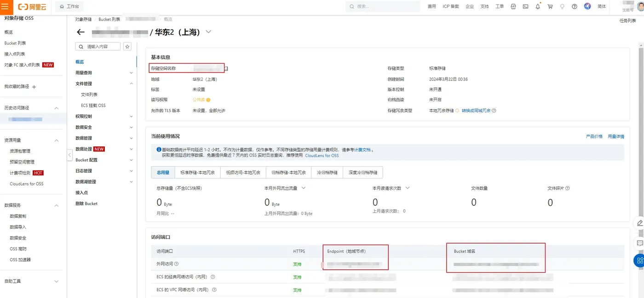Select the 低频访问-本地冗余 tab
644x298 pixels.
pyautogui.click(x=243, y=173)
